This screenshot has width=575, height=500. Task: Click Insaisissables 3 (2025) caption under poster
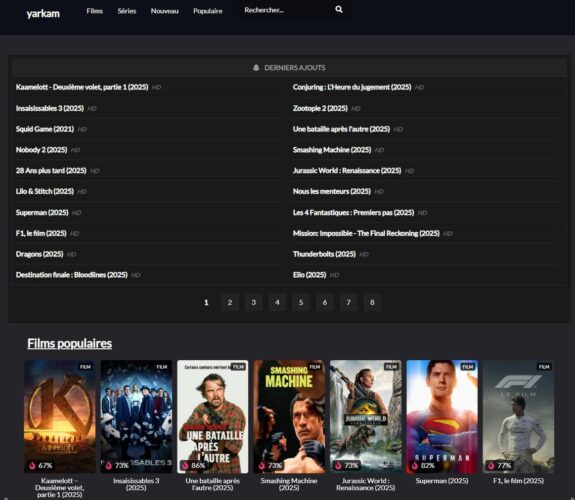click(x=136, y=484)
